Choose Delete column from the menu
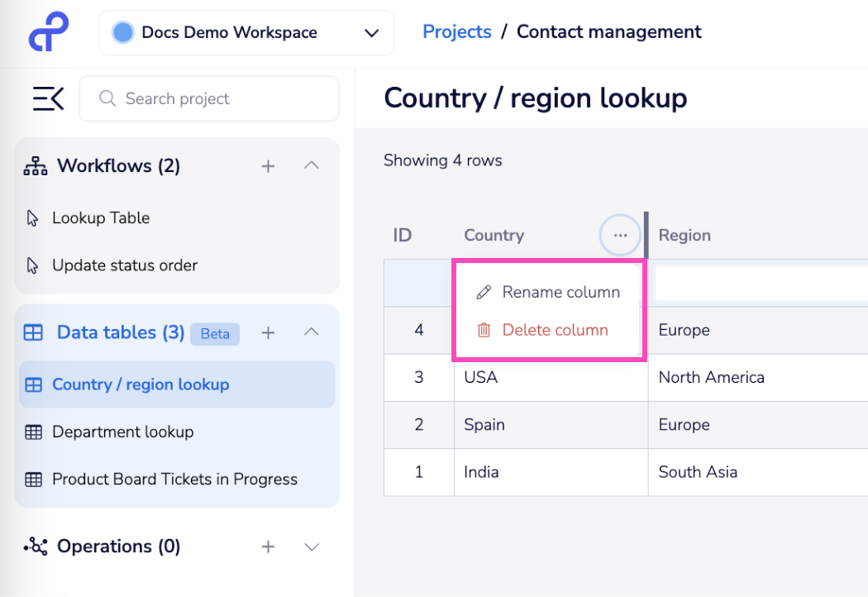The height and width of the screenshot is (597, 868). click(555, 330)
